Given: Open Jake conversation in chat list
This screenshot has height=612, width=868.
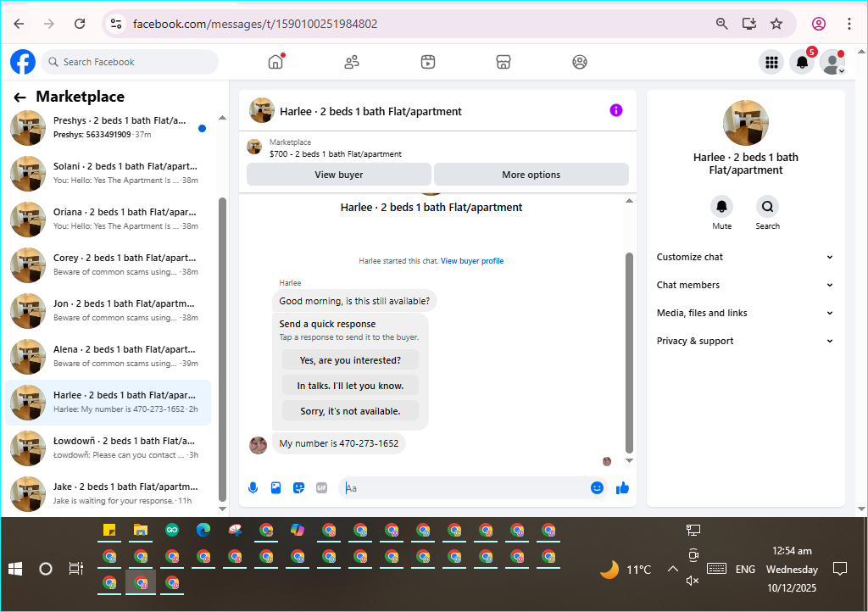Looking at the screenshot, I should [x=108, y=494].
